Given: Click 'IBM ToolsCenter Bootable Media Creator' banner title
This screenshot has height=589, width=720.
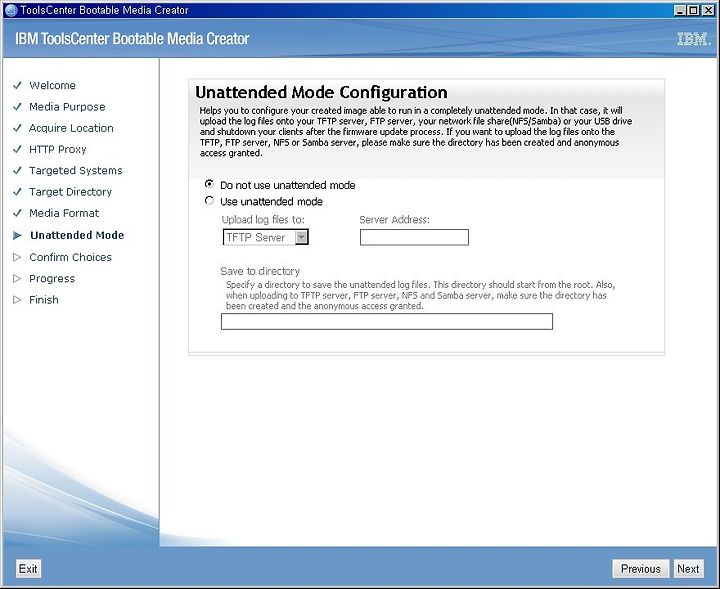Looking at the screenshot, I should click(x=132, y=39).
